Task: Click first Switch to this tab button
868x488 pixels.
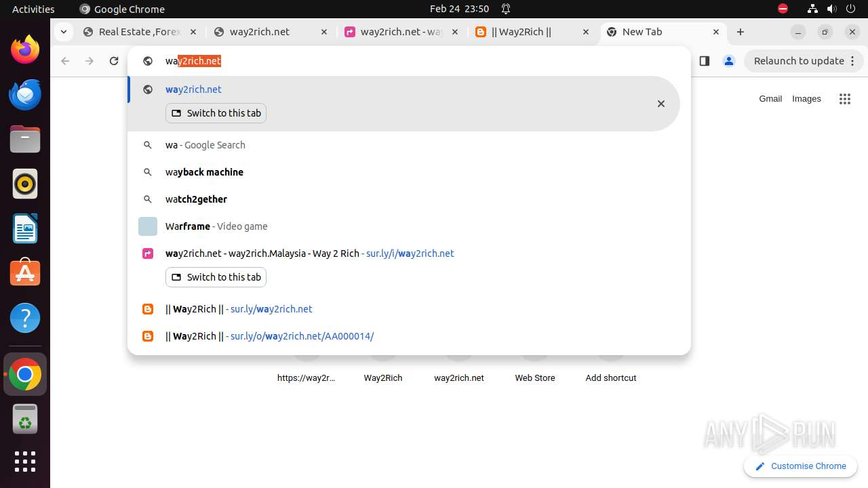Action: [x=216, y=113]
